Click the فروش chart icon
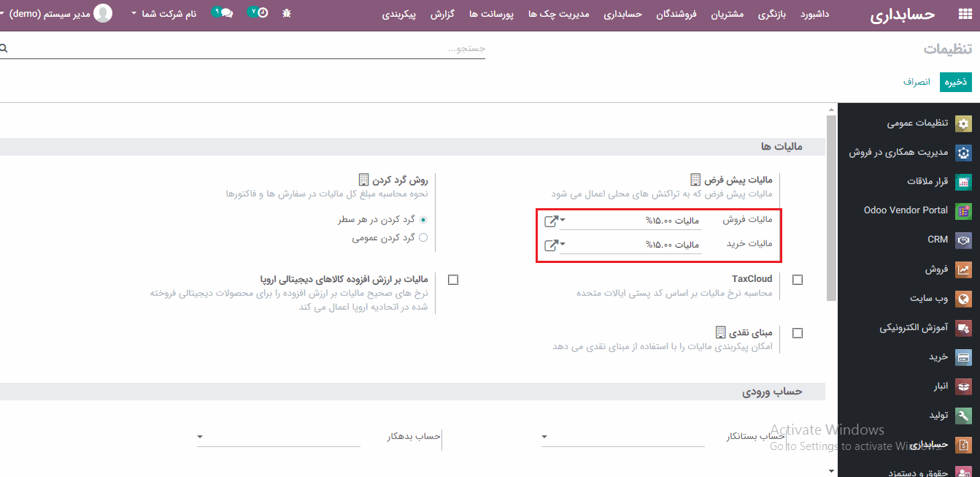The width and height of the screenshot is (980, 477). (x=964, y=270)
